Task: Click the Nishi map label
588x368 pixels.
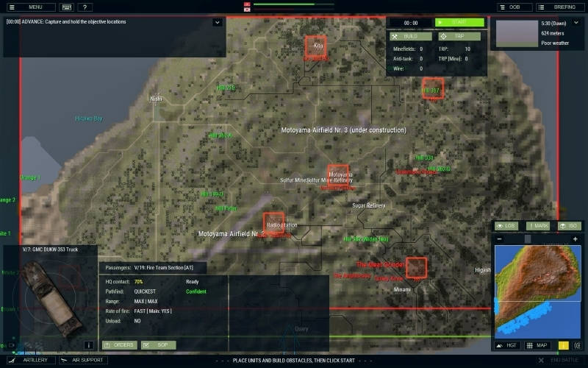Action: 156,99
